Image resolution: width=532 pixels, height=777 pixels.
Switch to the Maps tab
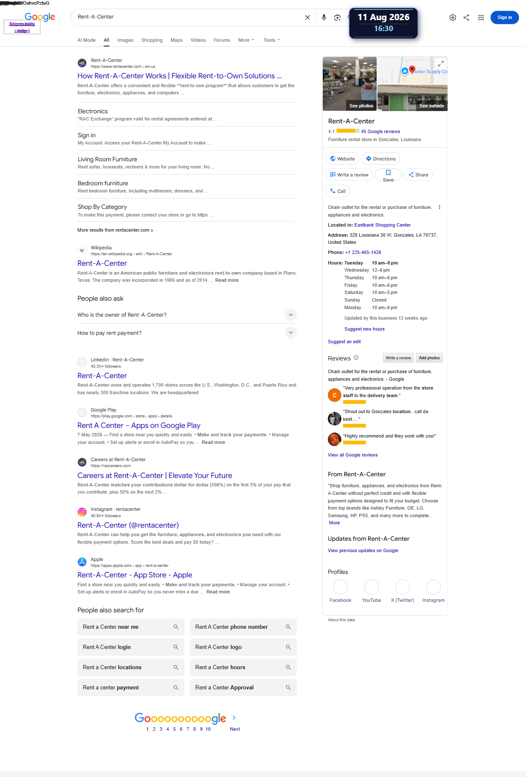pos(176,40)
